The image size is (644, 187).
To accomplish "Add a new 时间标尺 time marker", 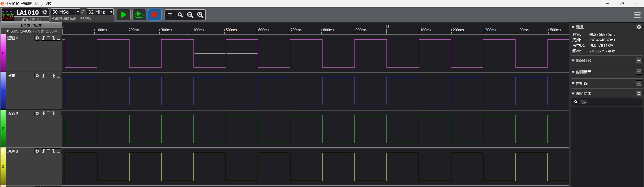I will click(639, 72).
